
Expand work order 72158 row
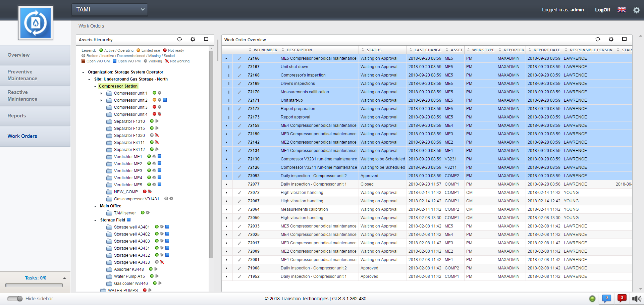click(226, 125)
